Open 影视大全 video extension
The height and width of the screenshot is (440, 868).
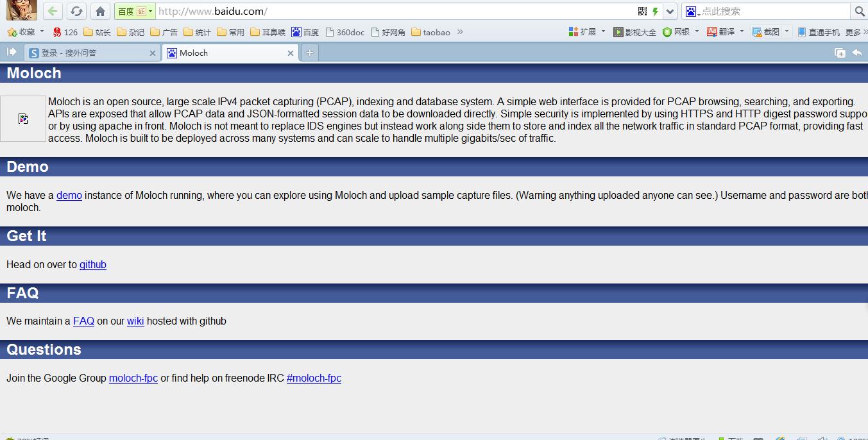point(634,32)
